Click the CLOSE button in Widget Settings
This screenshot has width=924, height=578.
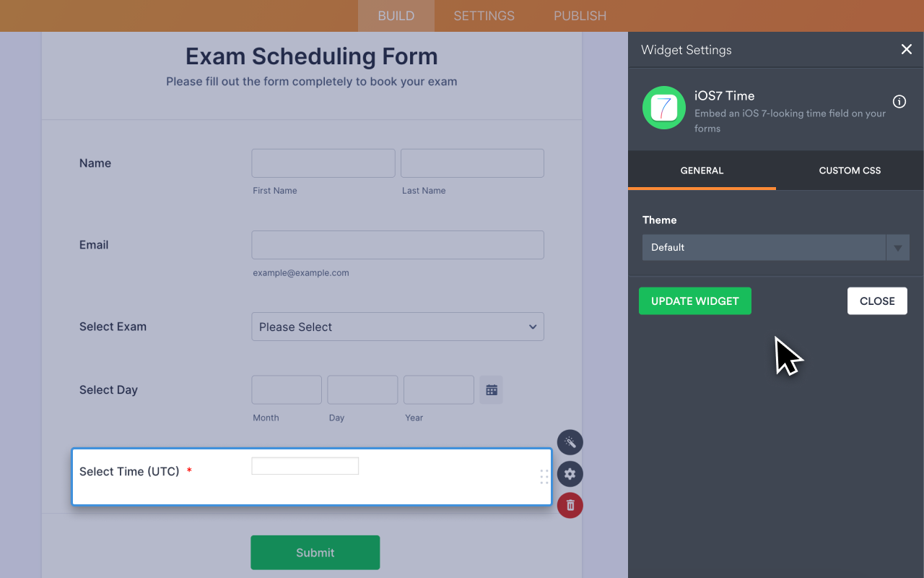click(x=877, y=301)
